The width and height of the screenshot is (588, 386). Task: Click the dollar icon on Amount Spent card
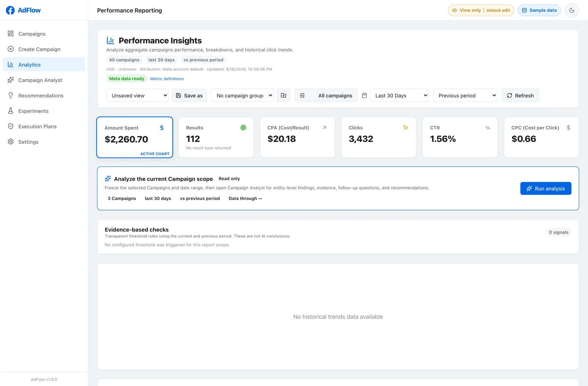click(x=162, y=128)
